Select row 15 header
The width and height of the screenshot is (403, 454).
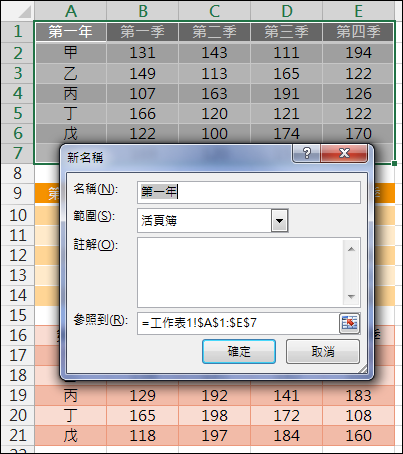tap(18, 315)
